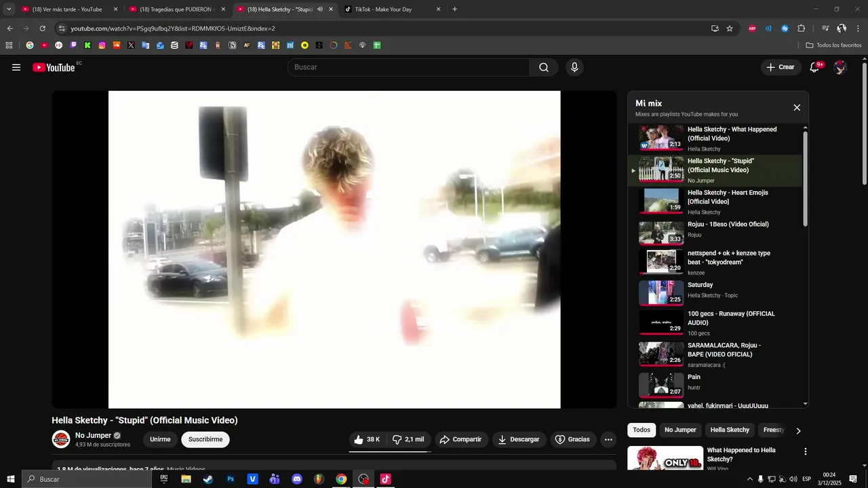Open options for What Happened to Hella Sketchy video

click(806, 451)
